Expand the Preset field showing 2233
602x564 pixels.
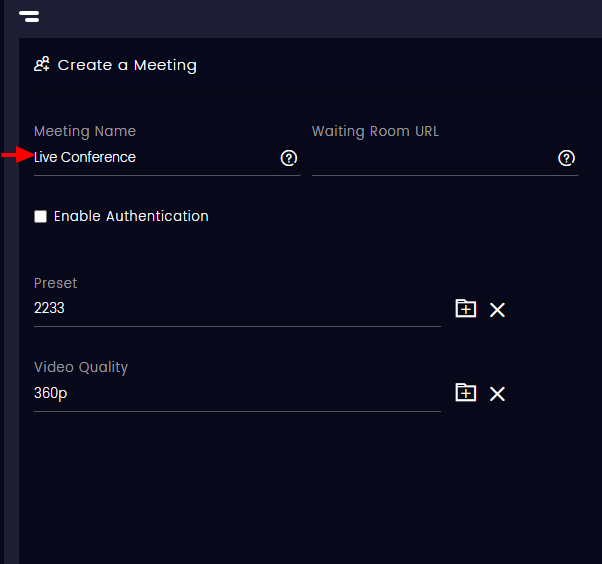coord(237,308)
